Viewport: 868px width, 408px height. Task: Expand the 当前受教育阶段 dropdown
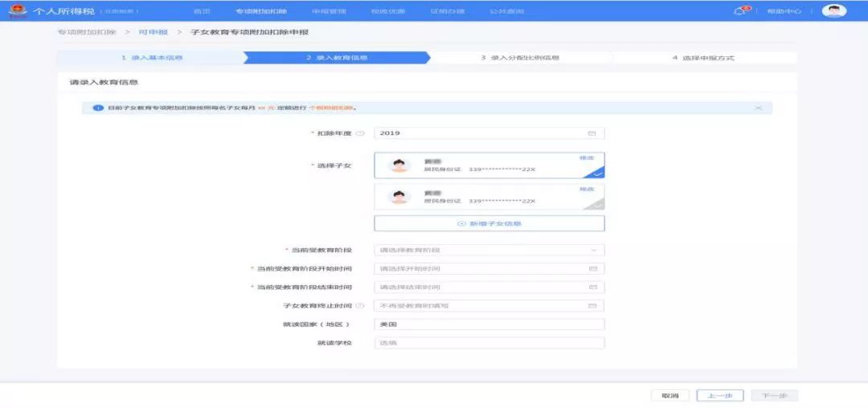(489, 251)
